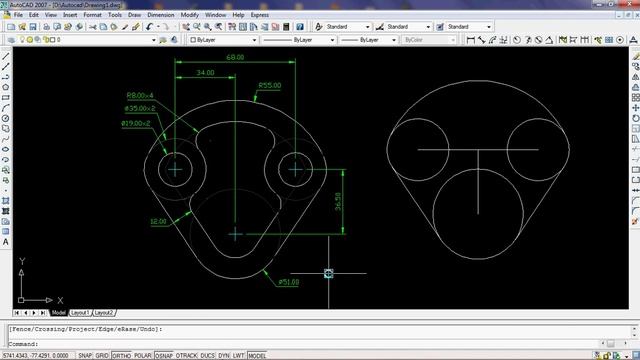This screenshot has width=640, height=360.
Task: Toggle LWT lineweight display
Action: [238, 356]
